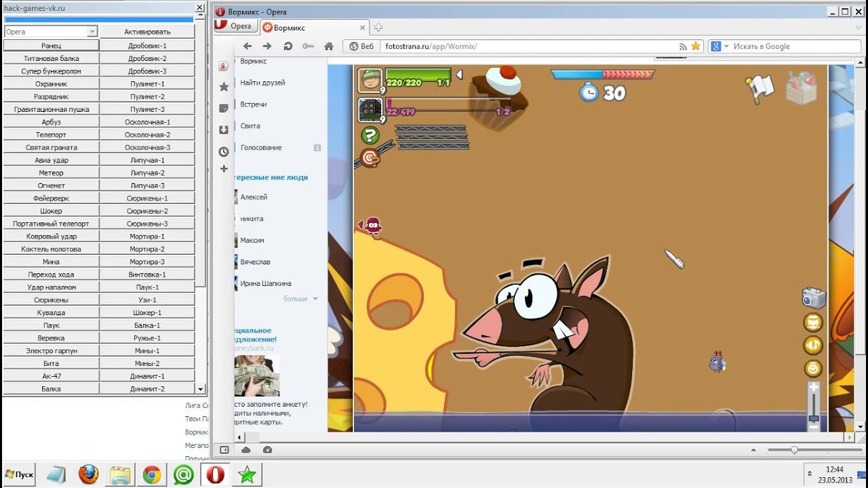Viewport: 868px width, 488px height.
Task: Click the Opera Link cloud icon
Action: [245, 450]
